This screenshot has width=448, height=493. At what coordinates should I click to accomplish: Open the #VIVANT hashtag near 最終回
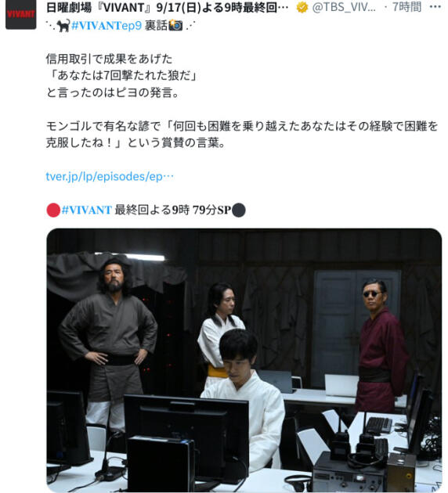coord(86,210)
